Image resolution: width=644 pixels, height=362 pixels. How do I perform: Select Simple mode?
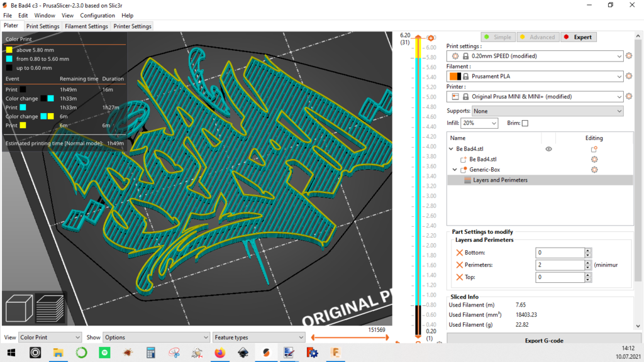coord(497,37)
